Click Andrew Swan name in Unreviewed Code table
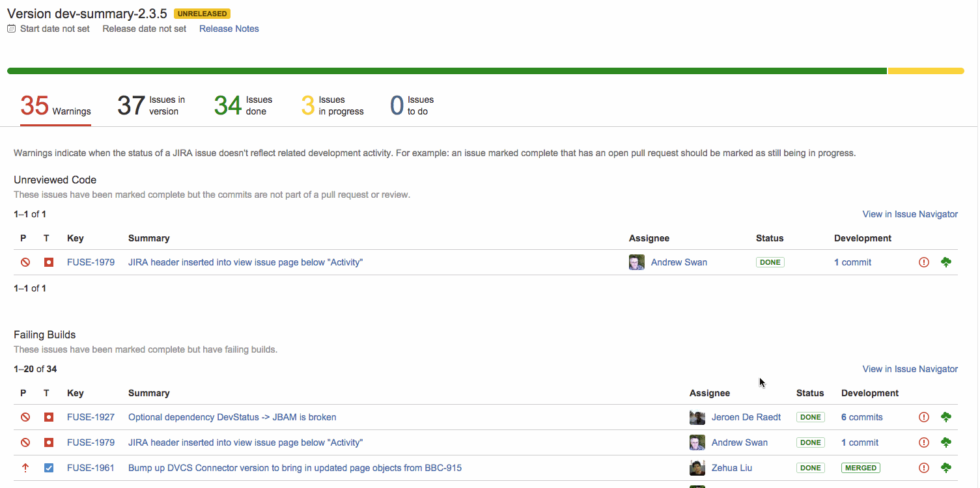Viewport: 980px width, 488px height. [x=679, y=262]
